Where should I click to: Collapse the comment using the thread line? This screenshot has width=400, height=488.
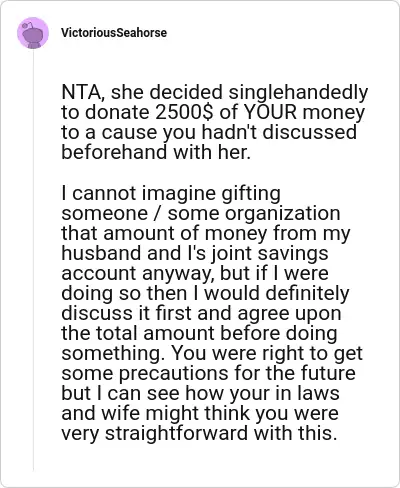[x=33, y=260]
